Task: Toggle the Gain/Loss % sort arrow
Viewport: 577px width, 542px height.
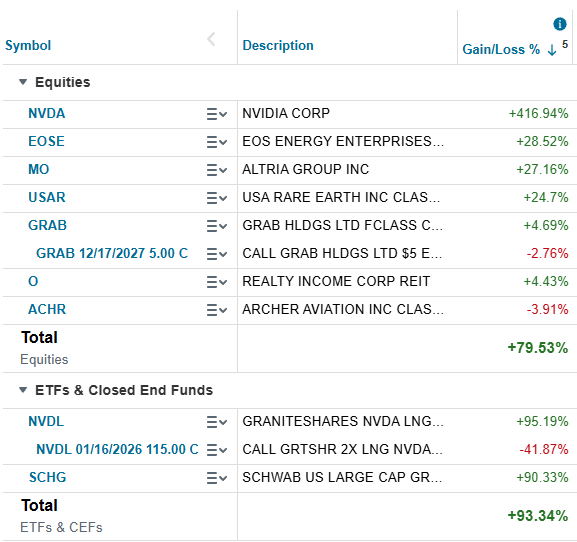Action: point(552,50)
